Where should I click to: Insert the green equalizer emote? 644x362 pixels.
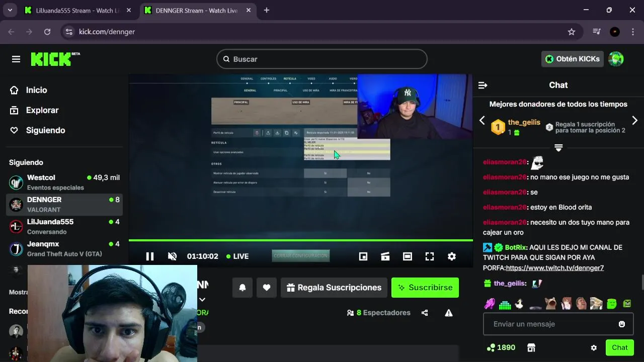(505, 304)
